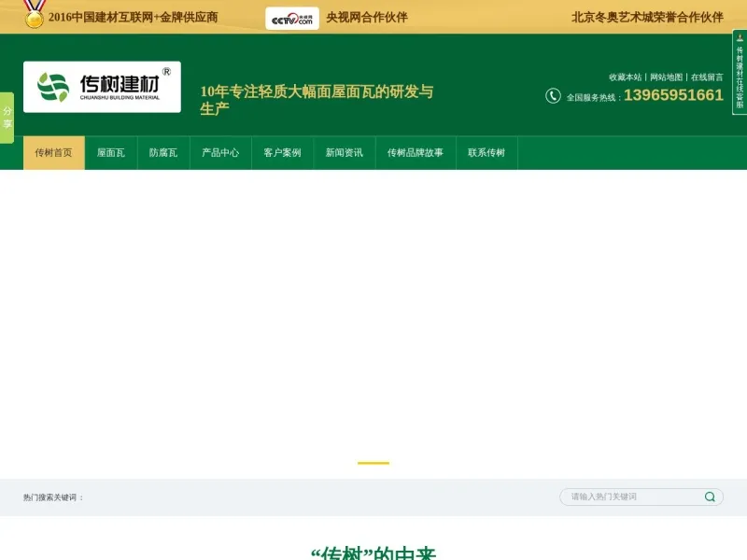Image resolution: width=747 pixels, height=560 pixels.
Task: Open the 传树品牌故事 menu item
Action: 416,153
